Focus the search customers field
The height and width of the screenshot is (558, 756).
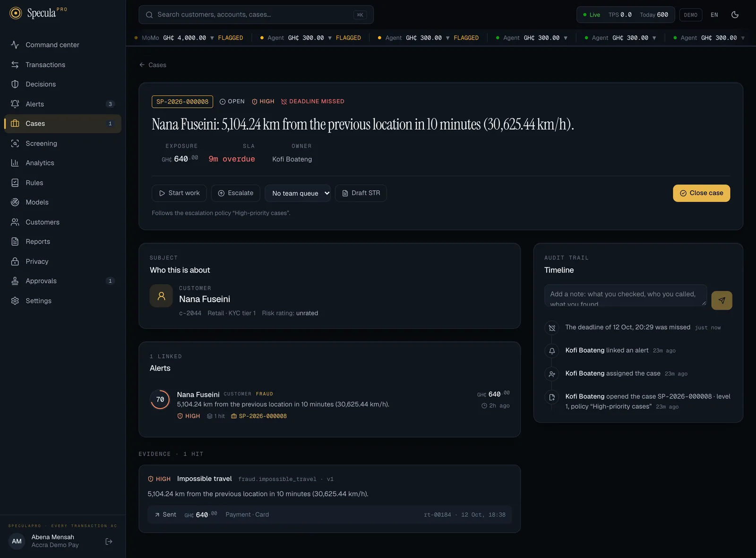point(256,15)
